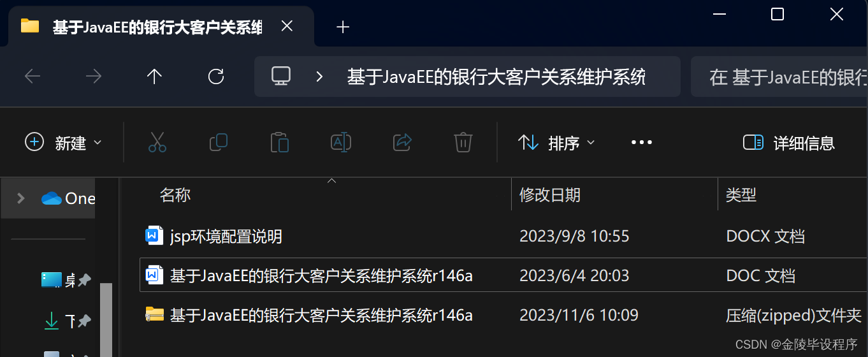Click the Cut scissors icon

point(157,142)
